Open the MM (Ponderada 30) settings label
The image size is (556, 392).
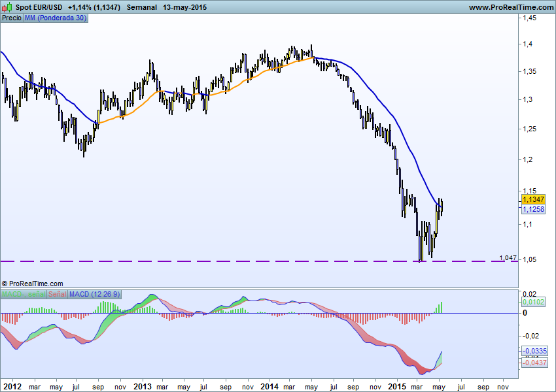point(55,18)
